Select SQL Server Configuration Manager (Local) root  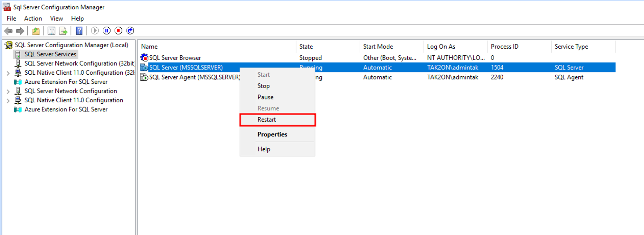point(71,45)
